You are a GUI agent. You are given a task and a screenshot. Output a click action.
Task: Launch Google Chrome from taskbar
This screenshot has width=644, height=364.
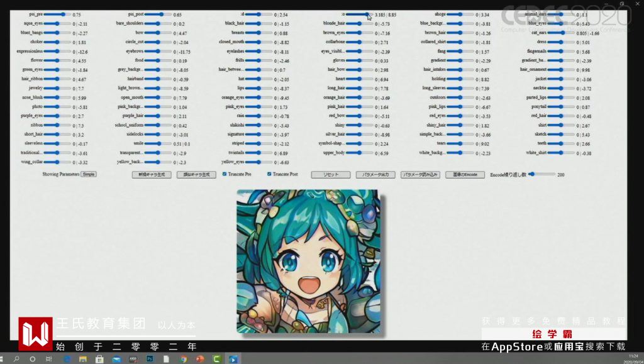183,359
